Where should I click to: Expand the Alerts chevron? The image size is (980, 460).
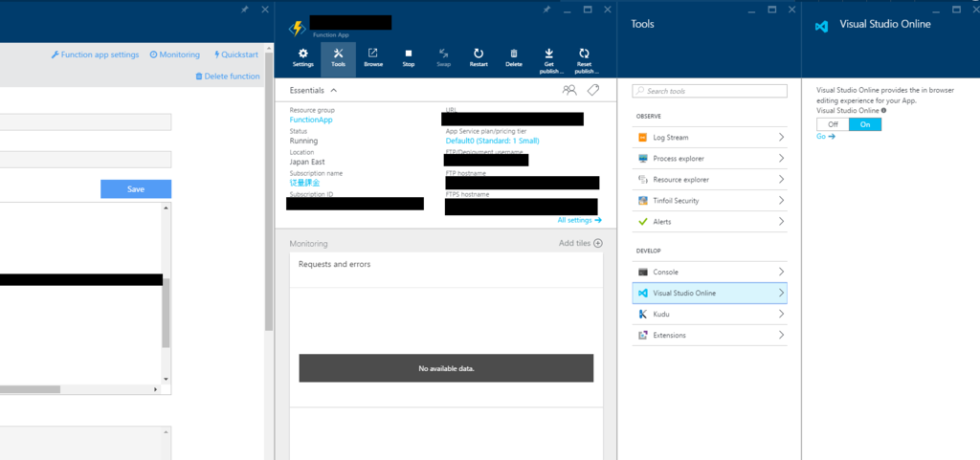click(x=781, y=222)
